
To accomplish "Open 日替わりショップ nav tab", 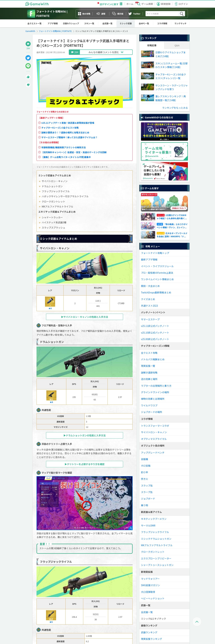I will pyautogui.click(x=71, y=24).
